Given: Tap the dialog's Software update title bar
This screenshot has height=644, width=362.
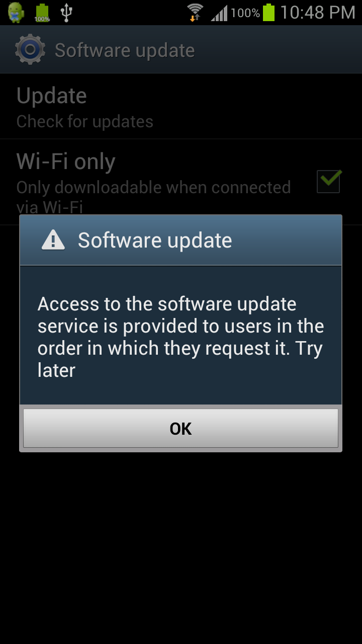Looking at the screenshot, I should pyautogui.click(x=180, y=240).
